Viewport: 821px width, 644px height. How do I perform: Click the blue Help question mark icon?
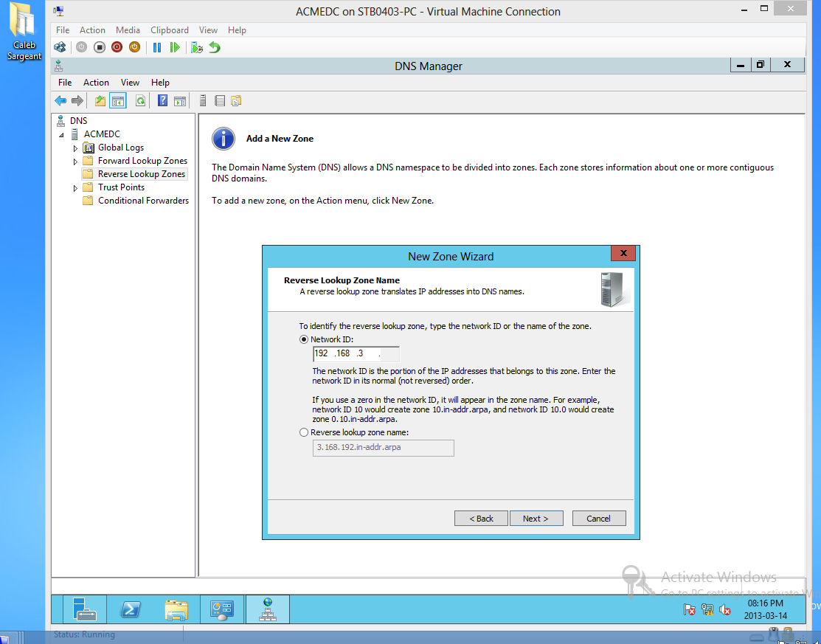point(163,100)
